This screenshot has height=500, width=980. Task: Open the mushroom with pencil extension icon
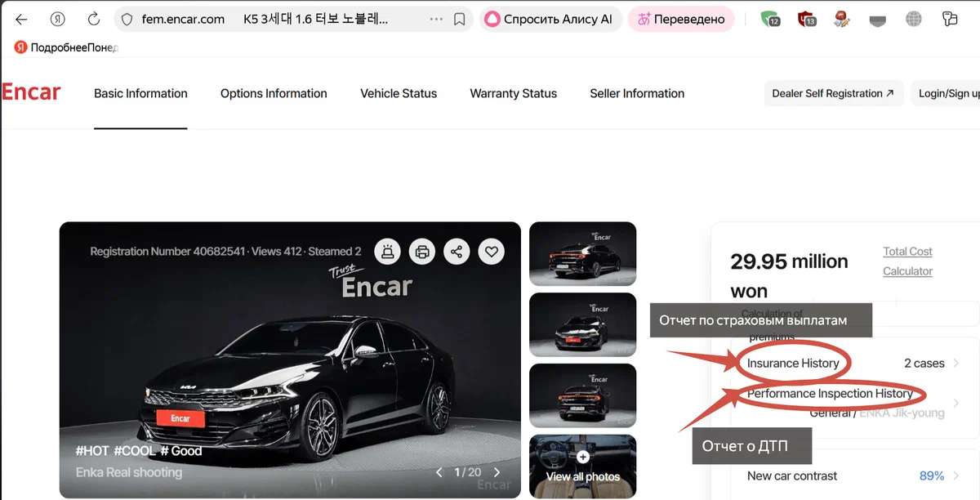click(x=843, y=19)
